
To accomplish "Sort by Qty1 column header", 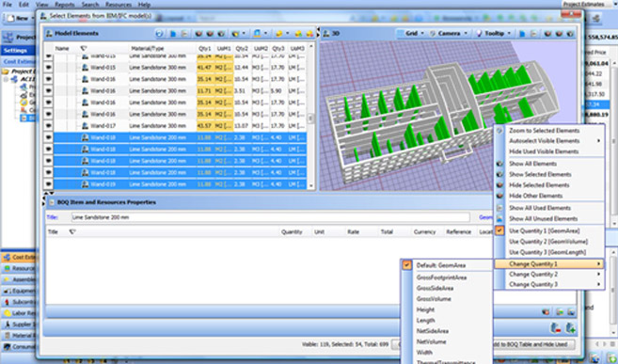I will pyautogui.click(x=205, y=49).
